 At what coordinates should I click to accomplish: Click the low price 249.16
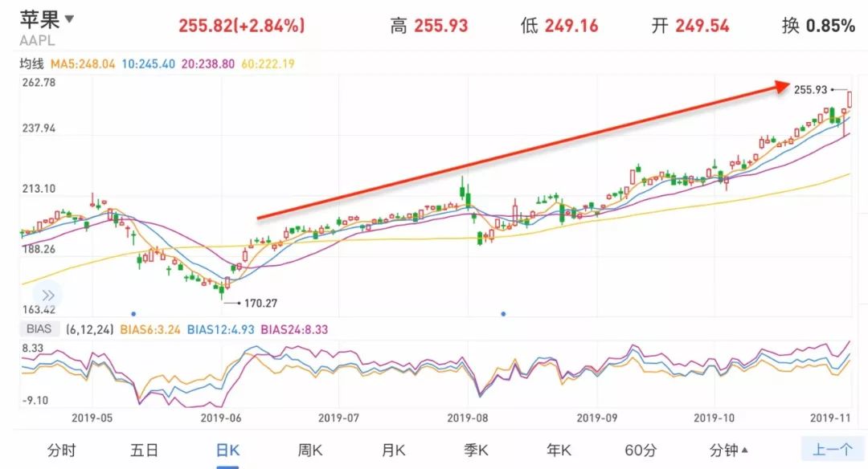point(572,26)
